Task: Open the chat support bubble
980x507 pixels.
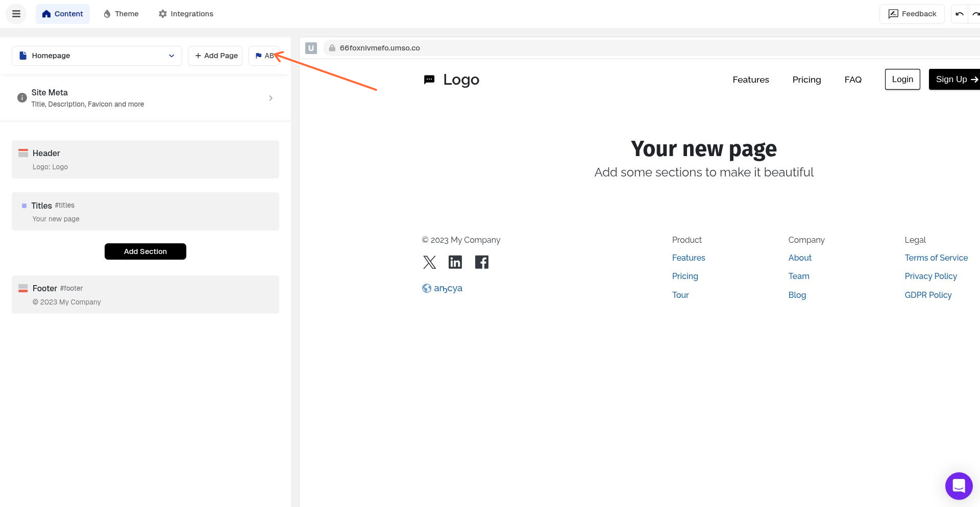Action: (959, 486)
